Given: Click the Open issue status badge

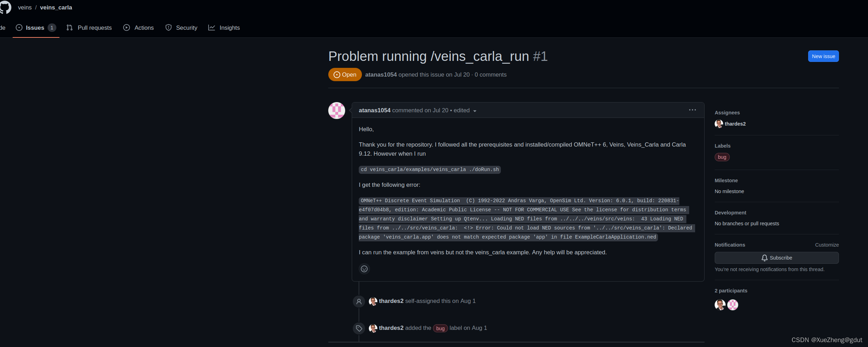Looking at the screenshot, I should [345, 75].
